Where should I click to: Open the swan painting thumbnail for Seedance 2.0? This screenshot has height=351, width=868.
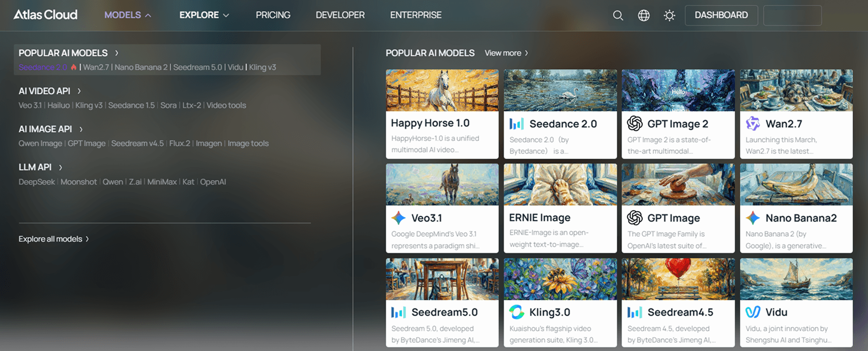(560, 90)
